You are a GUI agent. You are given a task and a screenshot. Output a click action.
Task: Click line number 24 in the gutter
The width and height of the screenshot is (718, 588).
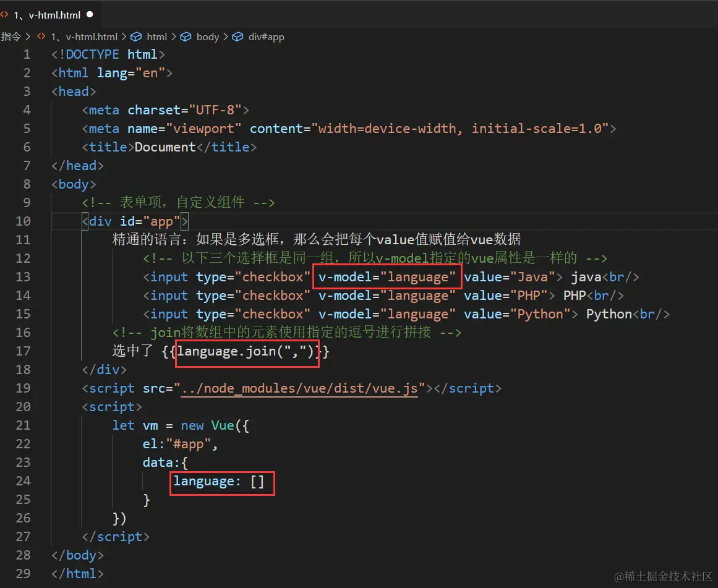click(x=24, y=481)
